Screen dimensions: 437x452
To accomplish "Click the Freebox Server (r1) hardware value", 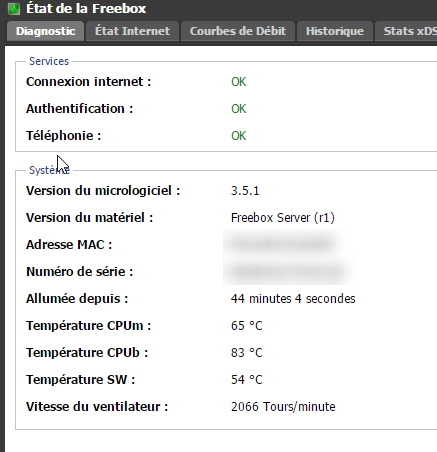I will (283, 218).
